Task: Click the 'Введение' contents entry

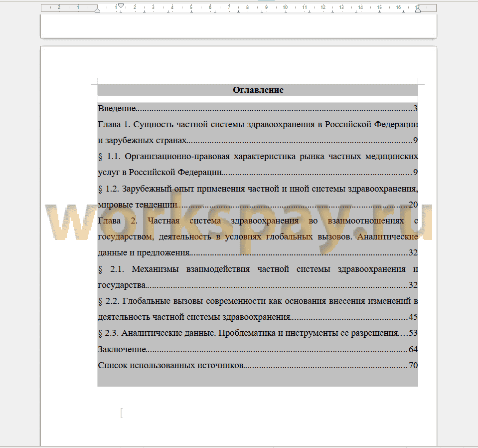Action: 258,108
